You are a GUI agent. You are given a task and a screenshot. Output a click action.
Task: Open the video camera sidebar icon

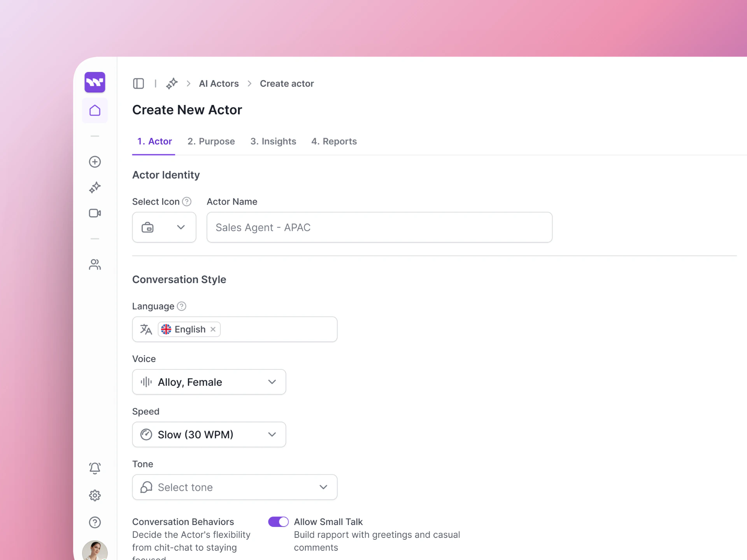95,213
